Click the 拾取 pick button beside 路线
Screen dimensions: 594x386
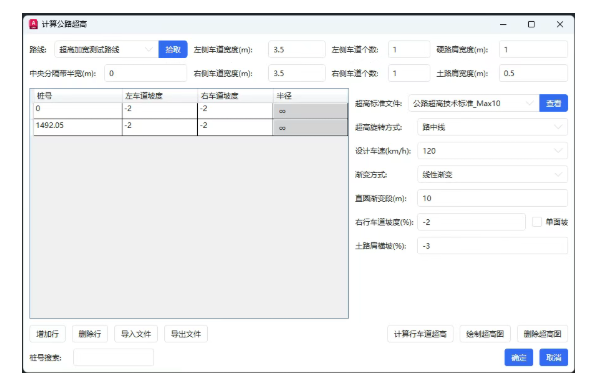coord(173,49)
